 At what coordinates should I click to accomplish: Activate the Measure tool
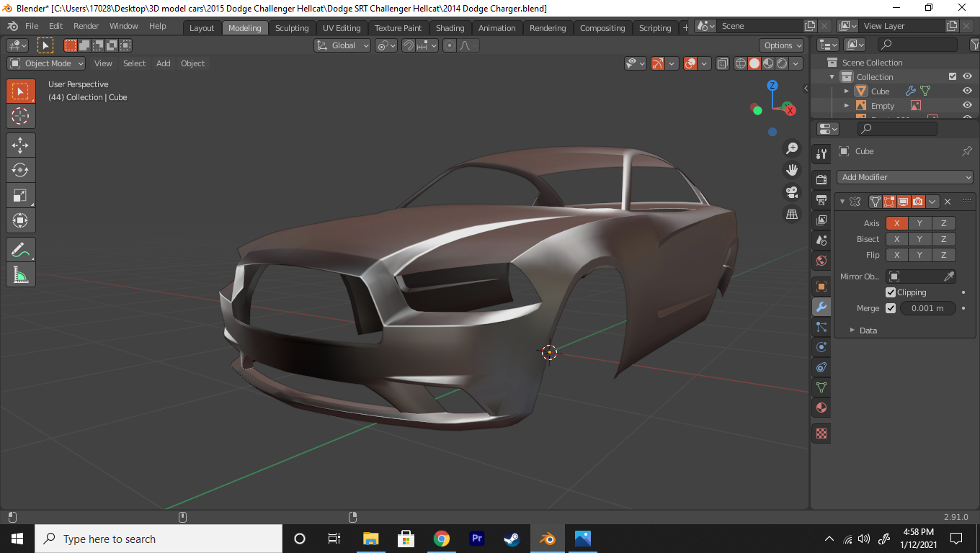pyautogui.click(x=20, y=274)
